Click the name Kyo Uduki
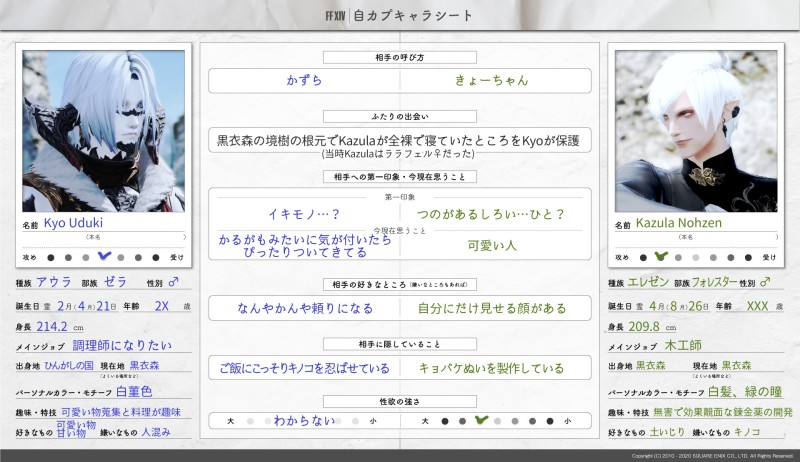The height and width of the screenshot is (462, 800). pos(73,223)
